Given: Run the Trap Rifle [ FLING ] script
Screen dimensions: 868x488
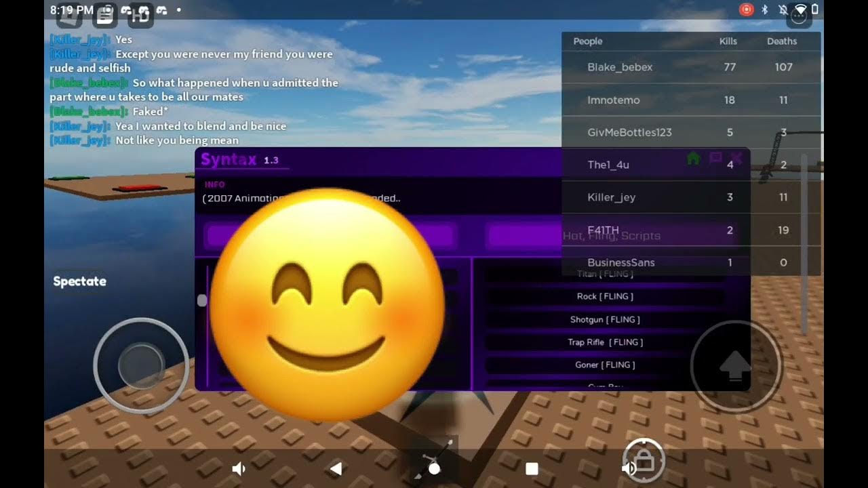Looking at the screenshot, I should (605, 342).
